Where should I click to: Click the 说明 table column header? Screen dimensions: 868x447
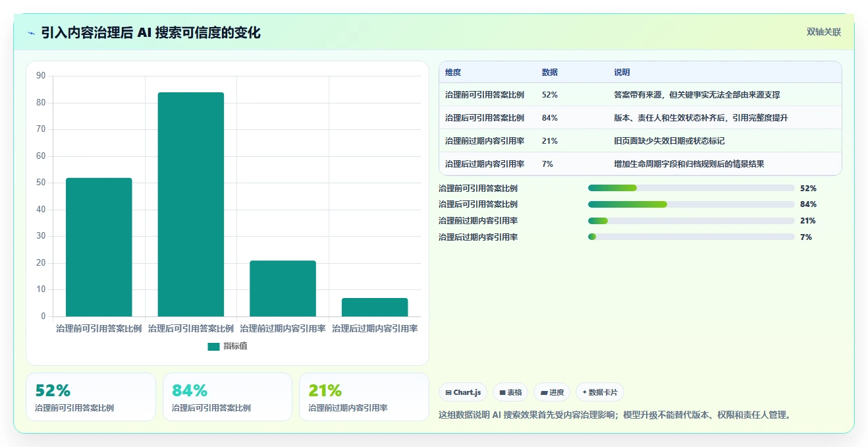tap(622, 73)
